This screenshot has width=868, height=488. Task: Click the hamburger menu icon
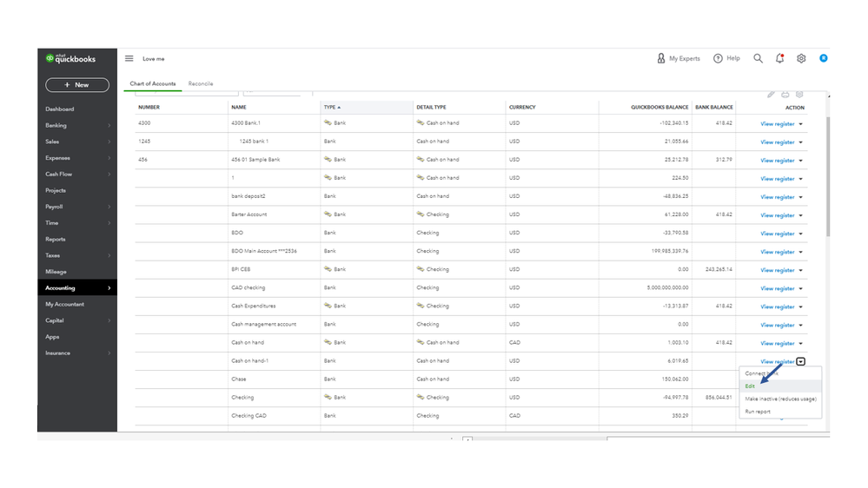[129, 58]
